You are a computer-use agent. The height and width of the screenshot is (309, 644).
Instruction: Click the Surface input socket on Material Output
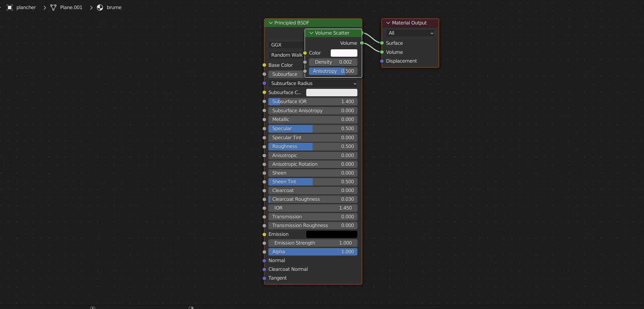382,43
